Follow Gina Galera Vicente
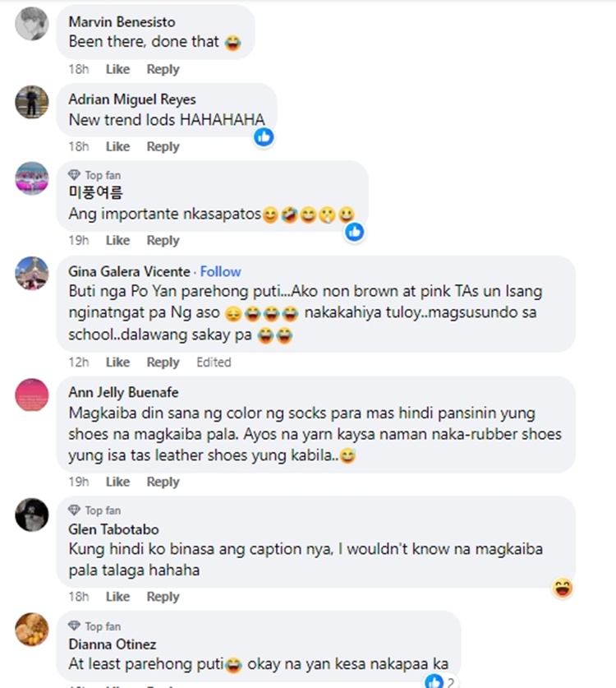616x688 pixels. 221,271
